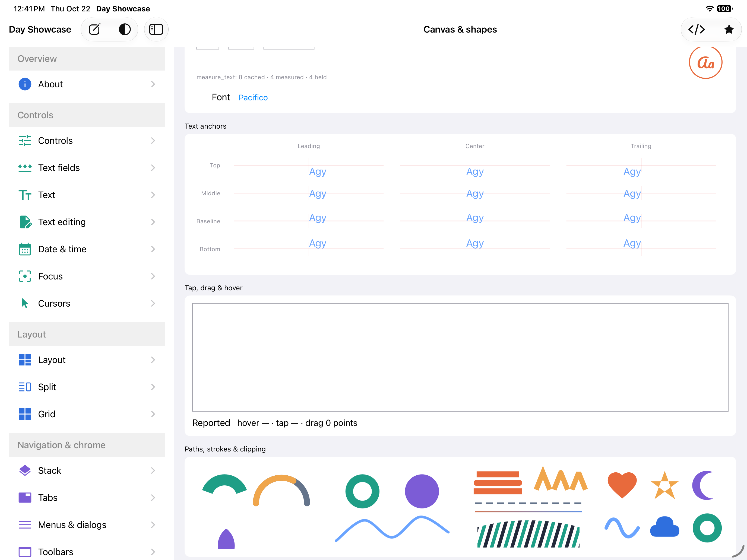Click the orange heart shape
This screenshot has width=747, height=560.
pyautogui.click(x=622, y=485)
